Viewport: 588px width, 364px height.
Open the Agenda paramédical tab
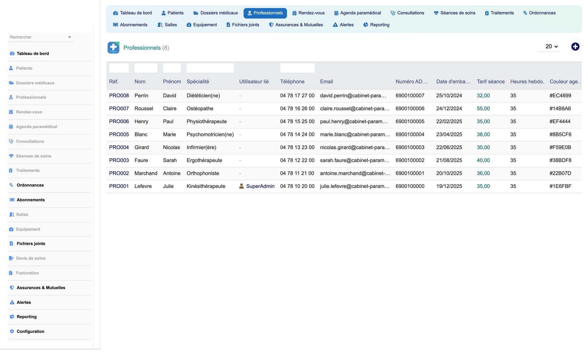[357, 13]
